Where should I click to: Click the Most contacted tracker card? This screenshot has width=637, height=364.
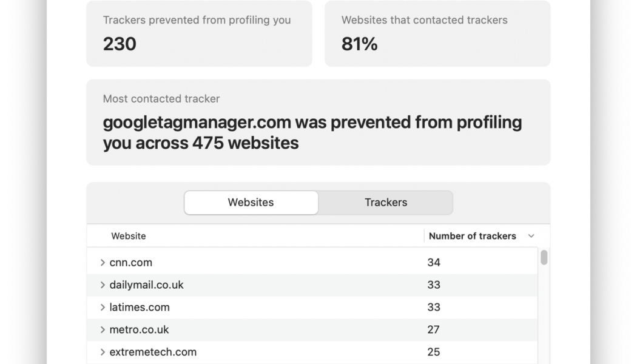click(x=318, y=123)
